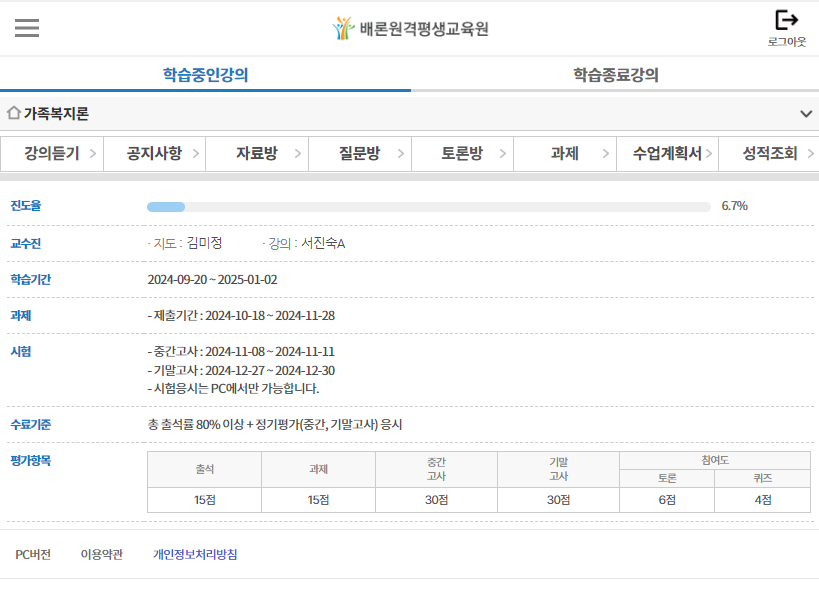This screenshot has height=590, width=819.
Task: Click the 배론원격평생교육원 logo
Action: coord(410,28)
